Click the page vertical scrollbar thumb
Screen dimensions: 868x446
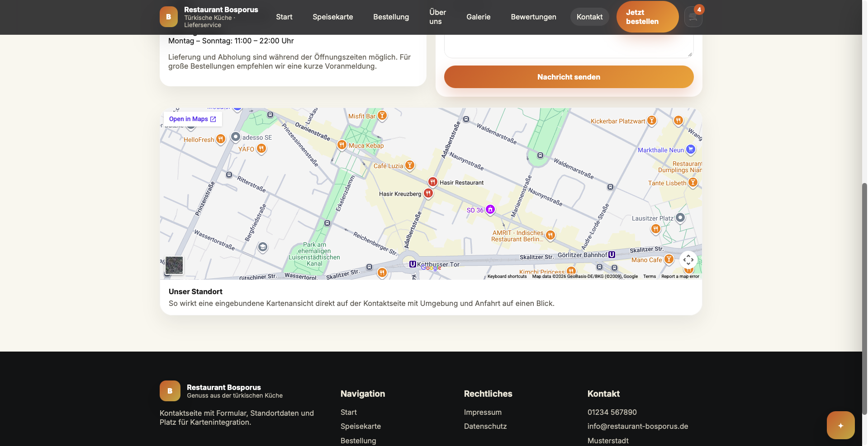click(x=864, y=298)
